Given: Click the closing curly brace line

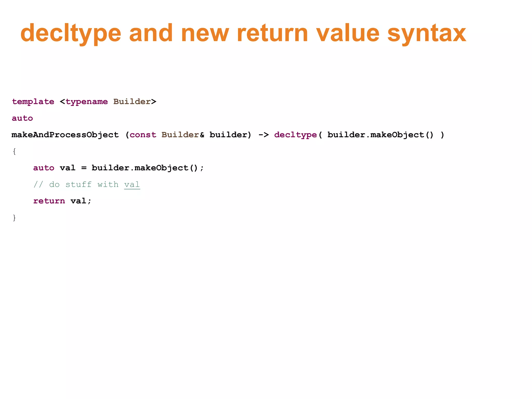Looking at the screenshot, I should pos(14,218).
